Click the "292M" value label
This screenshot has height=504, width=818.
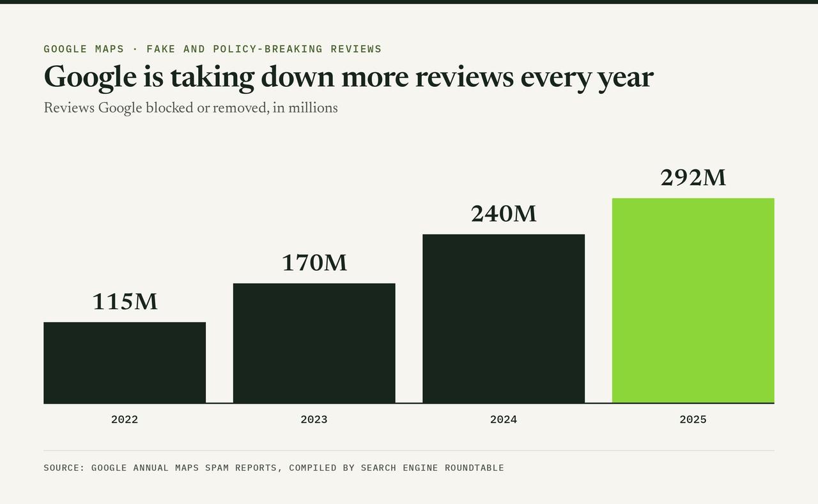[x=693, y=178]
